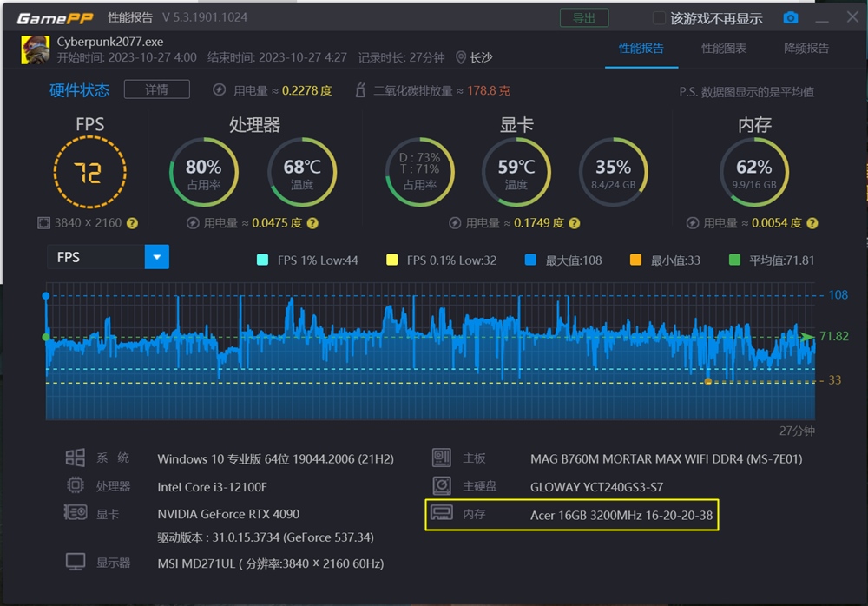Click the yellow FPS 0.1% Low legend swatch
The width and height of the screenshot is (868, 606).
coord(392,260)
